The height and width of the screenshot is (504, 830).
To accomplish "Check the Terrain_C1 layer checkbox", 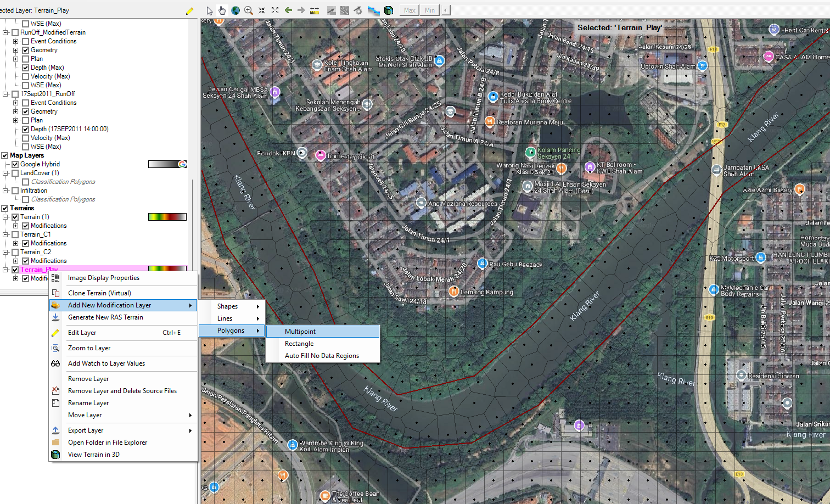I will (15, 234).
